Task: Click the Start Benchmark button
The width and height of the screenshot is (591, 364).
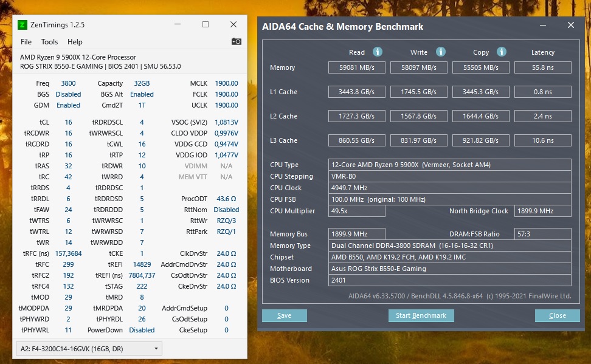Action: click(x=421, y=315)
